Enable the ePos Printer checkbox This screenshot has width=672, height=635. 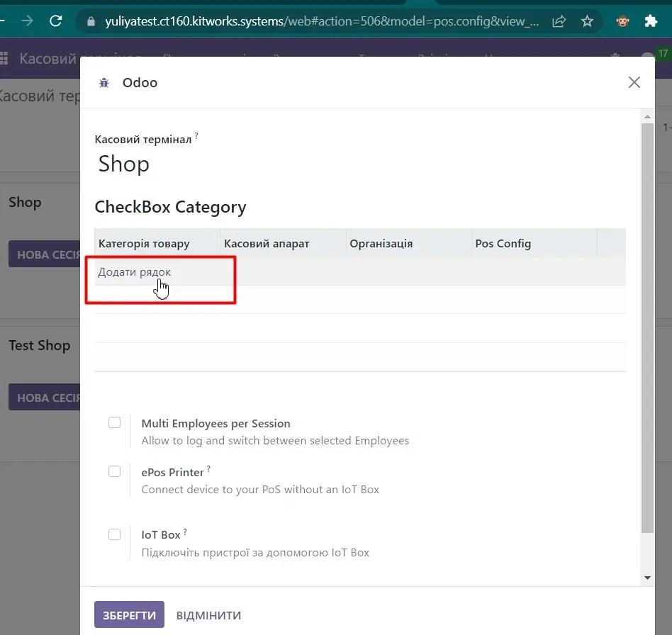[x=115, y=471]
